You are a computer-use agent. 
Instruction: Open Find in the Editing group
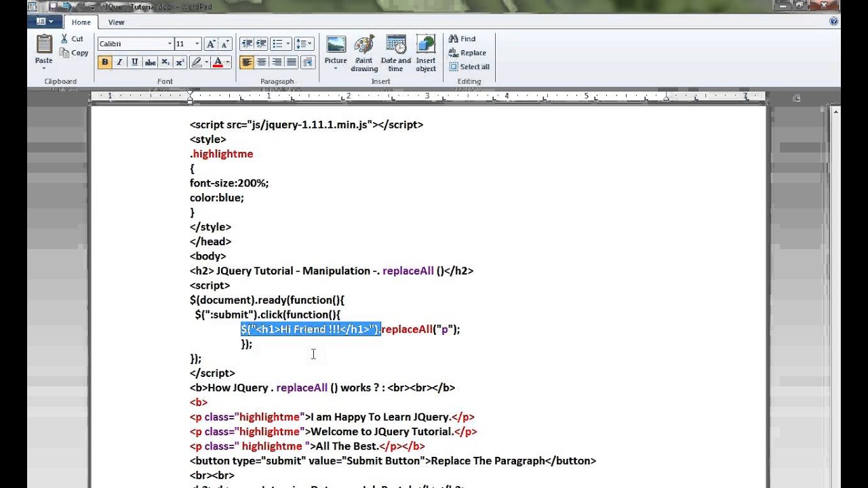462,39
